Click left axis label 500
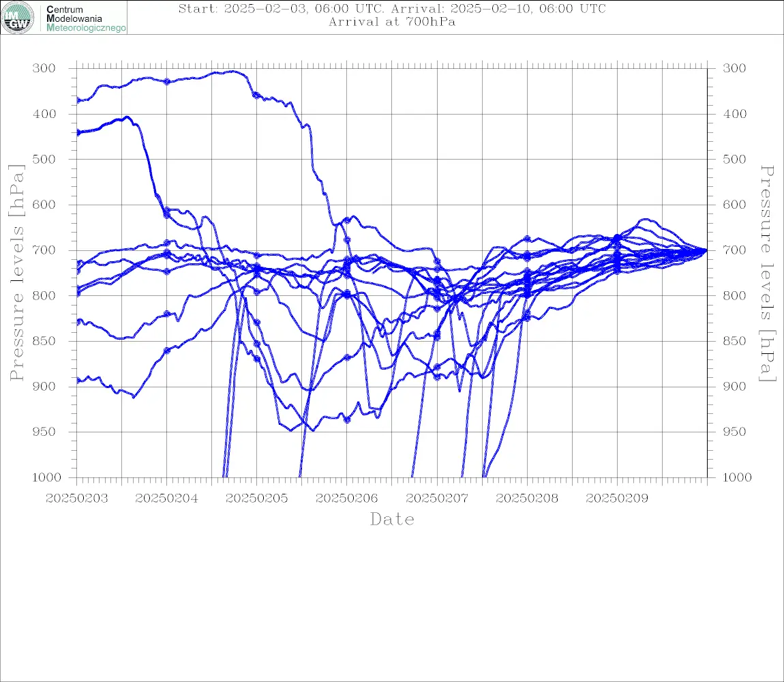Viewport: 784px width, 682px height. point(44,159)
